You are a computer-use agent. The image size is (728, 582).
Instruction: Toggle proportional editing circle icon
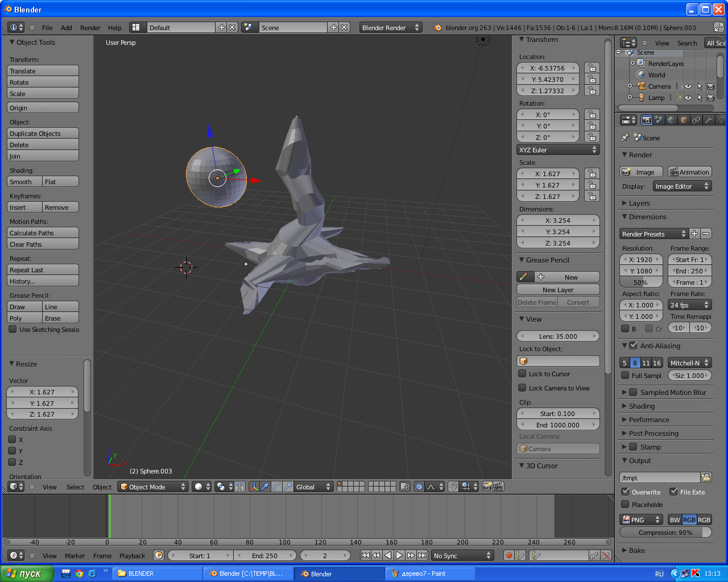[419, 487]
